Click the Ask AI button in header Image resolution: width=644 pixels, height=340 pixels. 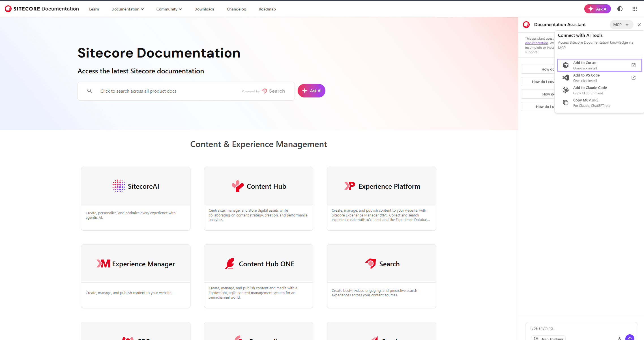tap(598, 9)
